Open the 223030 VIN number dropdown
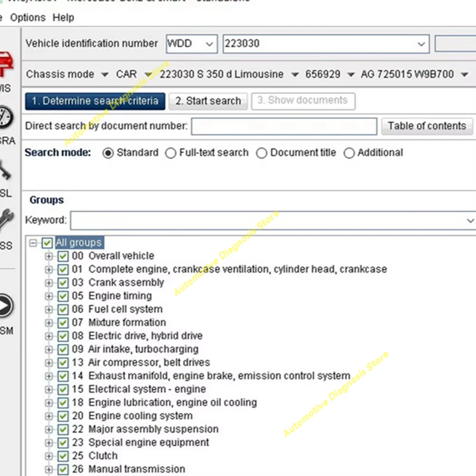This screenshot has height=476, width=476. 421,44
